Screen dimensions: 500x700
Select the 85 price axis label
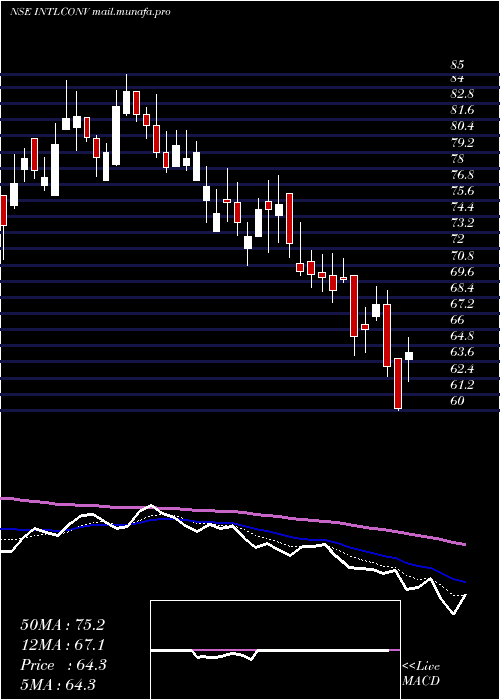pos(457,65)
